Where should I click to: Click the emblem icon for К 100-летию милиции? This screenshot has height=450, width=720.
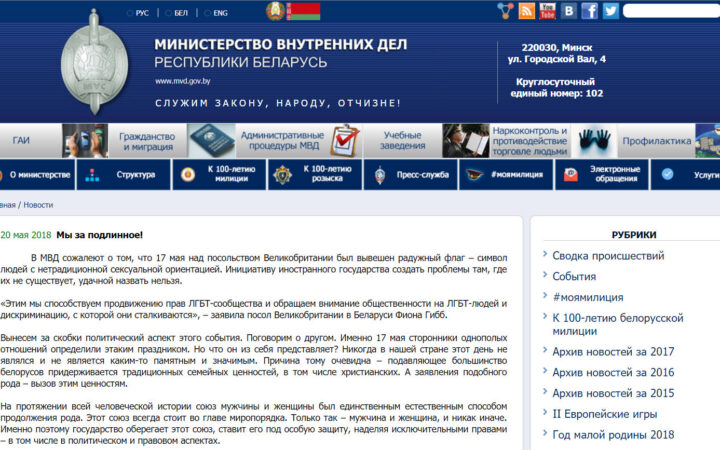[187, 174]
